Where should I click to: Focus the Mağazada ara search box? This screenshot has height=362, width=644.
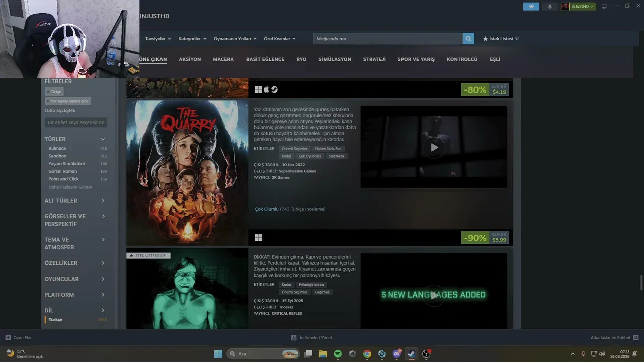click(388, 39)
